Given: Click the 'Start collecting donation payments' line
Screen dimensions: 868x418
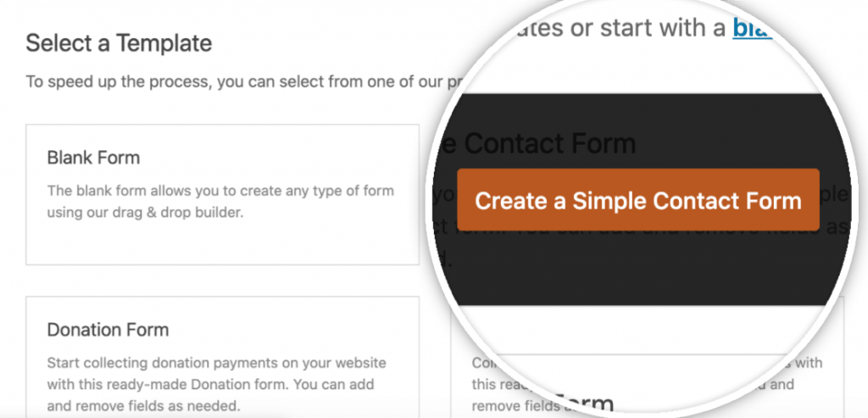Looking at the screenshot, I should [x=216, y=363].
